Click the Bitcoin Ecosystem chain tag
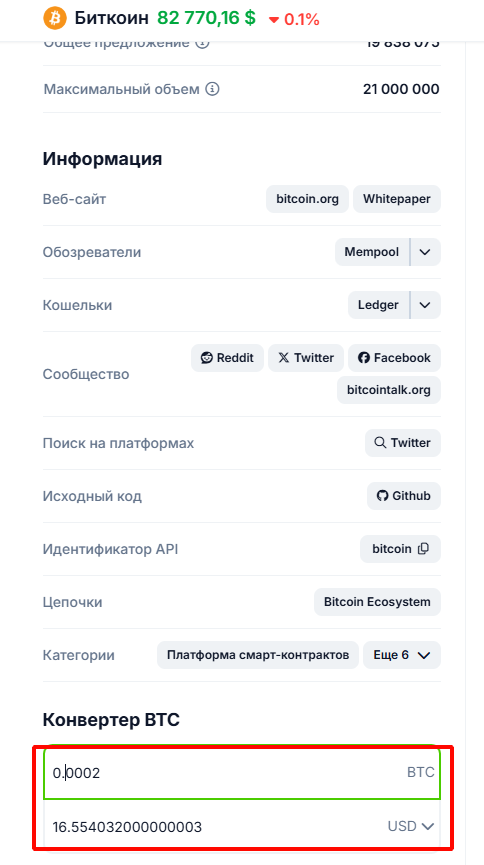This screenshot has width=484, height=865. tap(377, 602)
